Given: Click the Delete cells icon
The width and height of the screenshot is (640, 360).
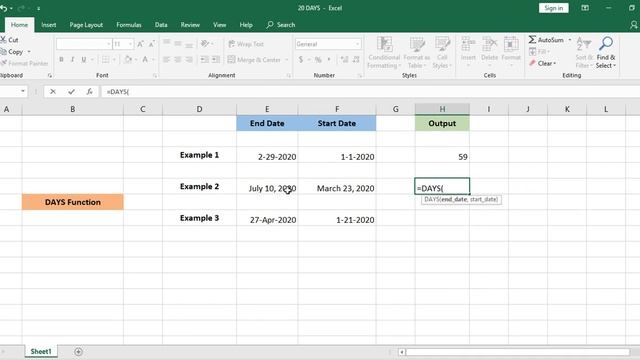Looking at the screenshot, I should point(489,44).
